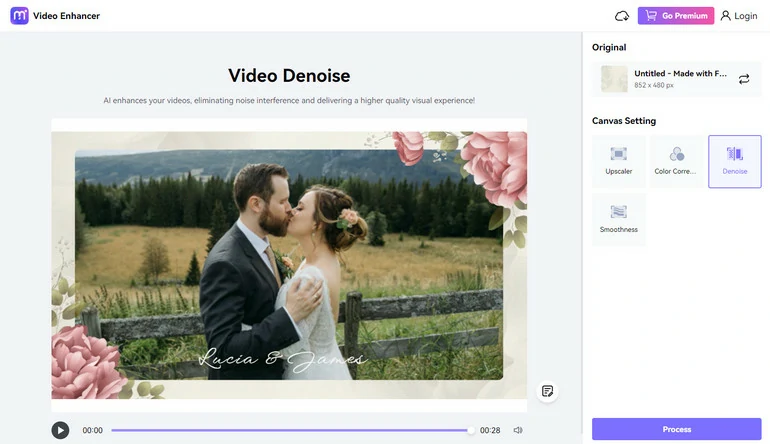Click the 'Video Denoise' heading
770x444 pixels.
[x=289, y=76]
